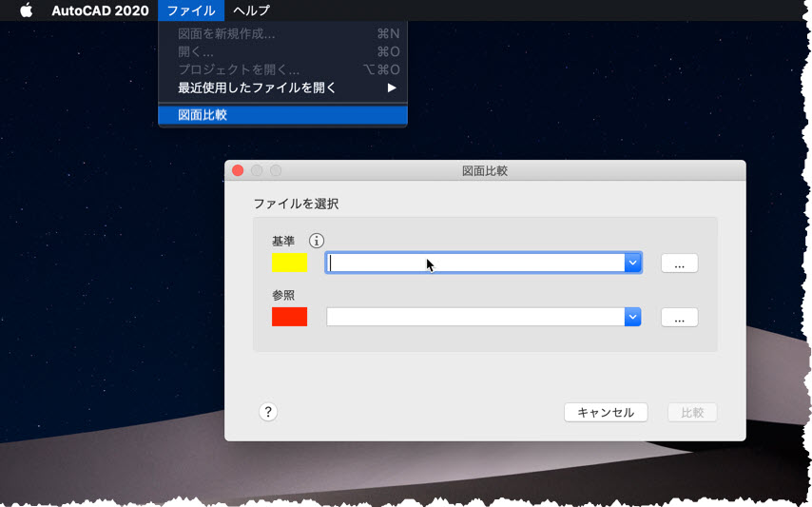Click the キャンセル button
The width and height of the screenshot is (812, 507).
click(x=606, y=413)
